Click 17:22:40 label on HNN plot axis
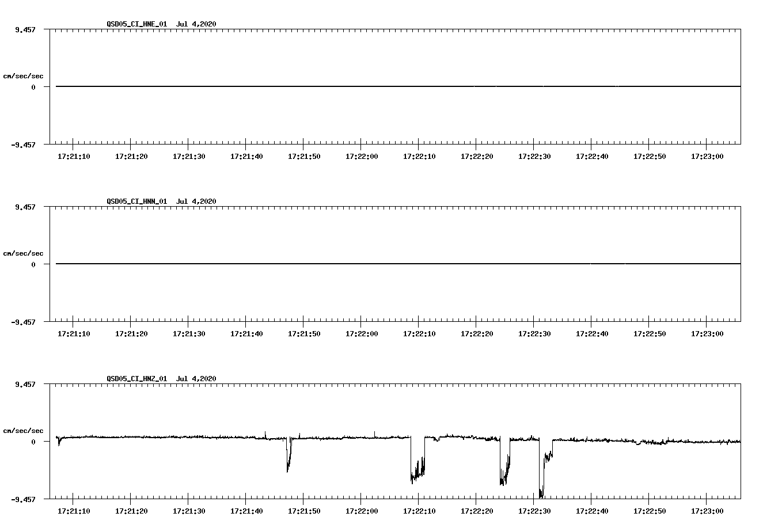This screenshot has height=532, width=782. point(592,334)
